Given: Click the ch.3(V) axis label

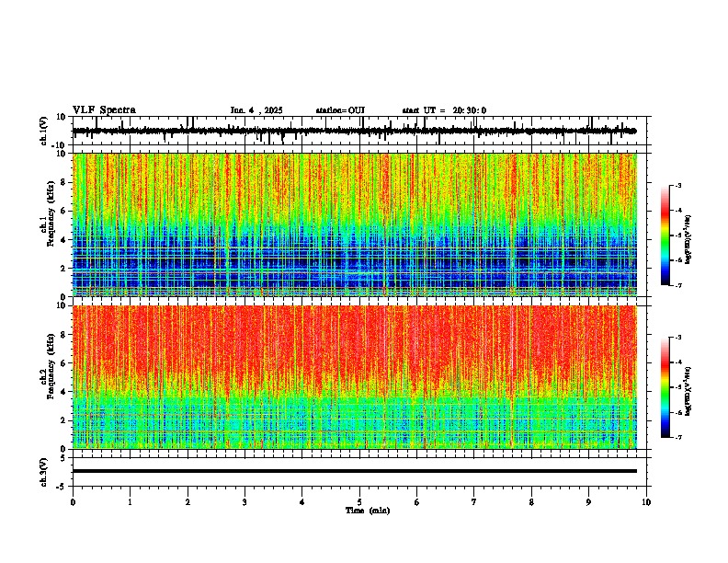Looking at the screenshot, I should (x=44, y=472).
